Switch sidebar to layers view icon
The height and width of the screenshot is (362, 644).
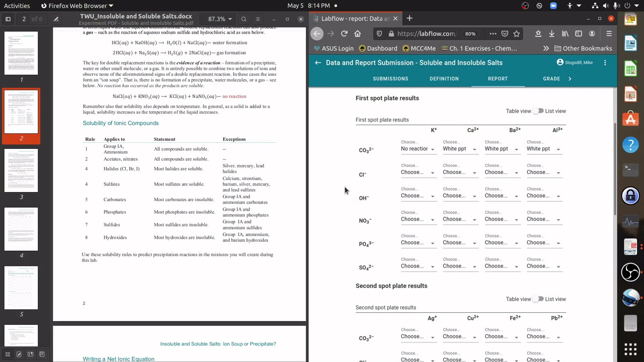pyautogui.click(x=42, y=354)
